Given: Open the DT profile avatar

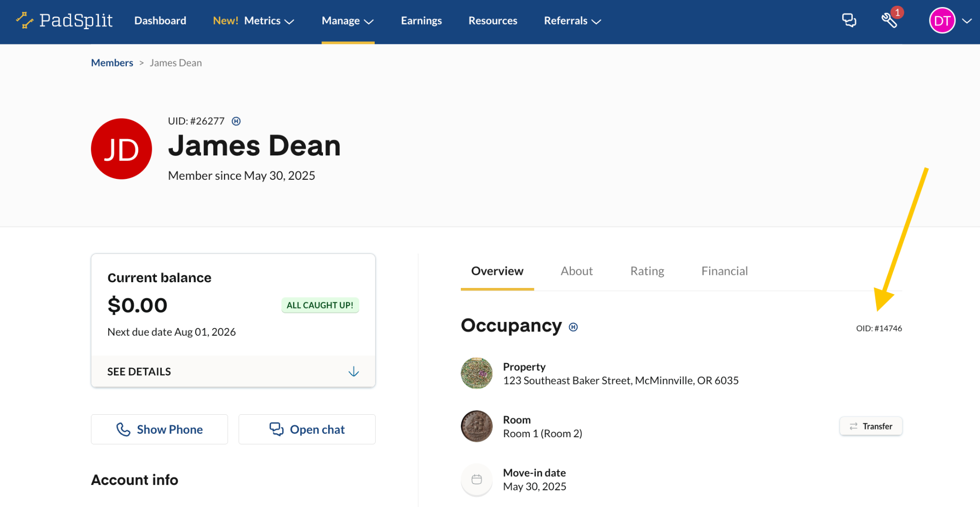Looking at the screenshot, I should pos(942,21).
